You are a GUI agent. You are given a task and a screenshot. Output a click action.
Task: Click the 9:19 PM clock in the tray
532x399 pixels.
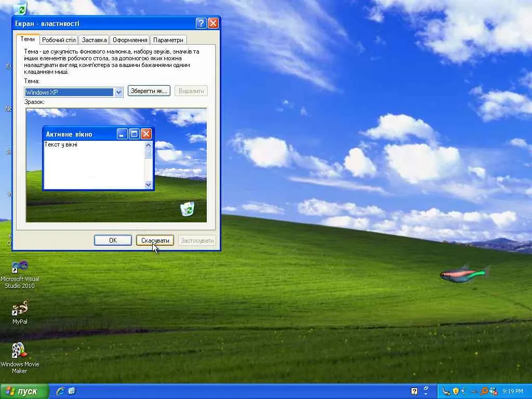coord(513,392)
